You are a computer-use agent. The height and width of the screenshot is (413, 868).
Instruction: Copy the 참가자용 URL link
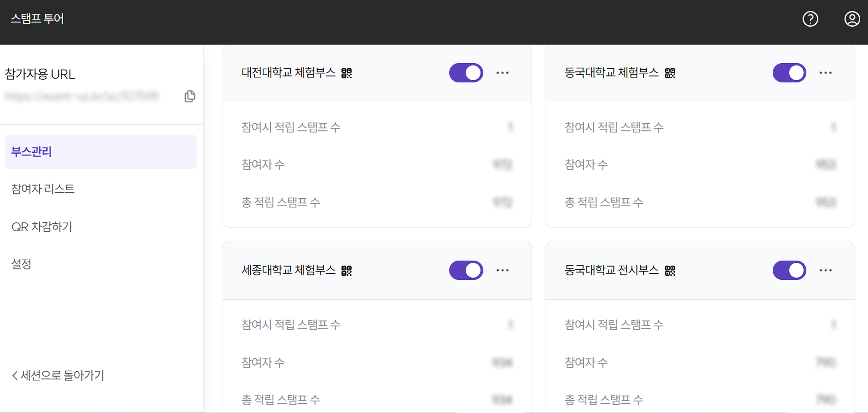pyautogui.click(x=189, y=96)
